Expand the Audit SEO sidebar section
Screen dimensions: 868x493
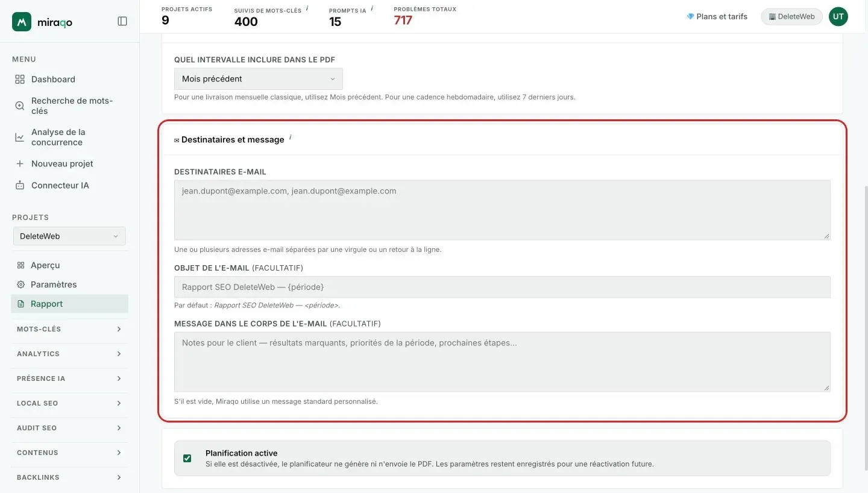69,428
